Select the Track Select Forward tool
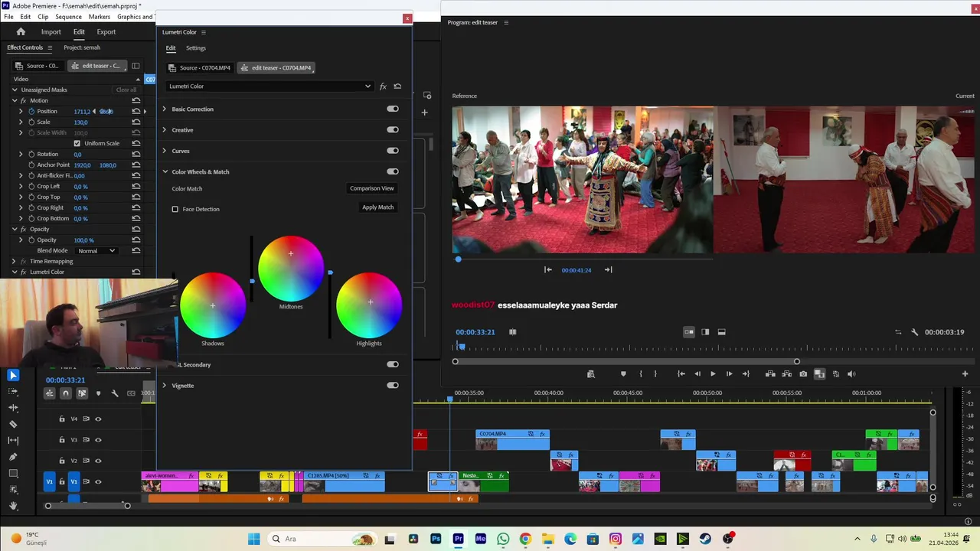Screen dimensions: 980x551 (13, 391)
